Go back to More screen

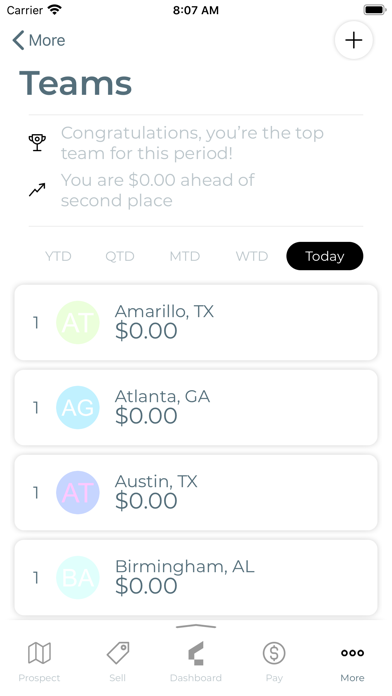(39, 40)
